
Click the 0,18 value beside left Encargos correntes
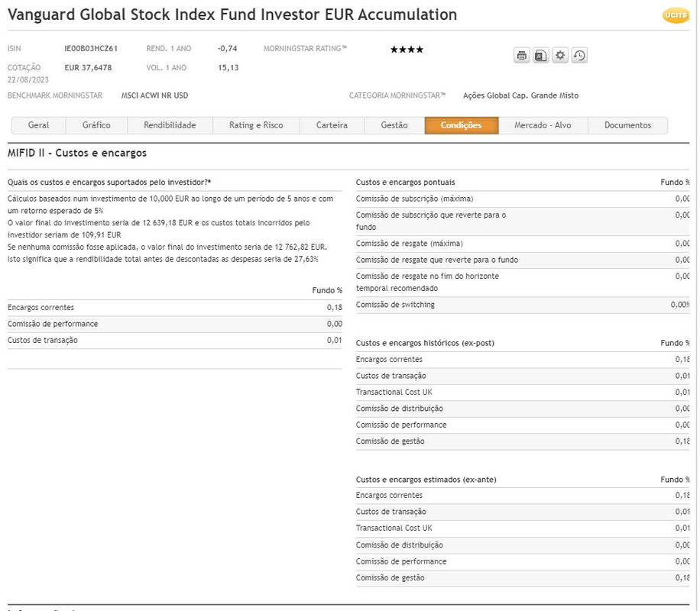335,308
